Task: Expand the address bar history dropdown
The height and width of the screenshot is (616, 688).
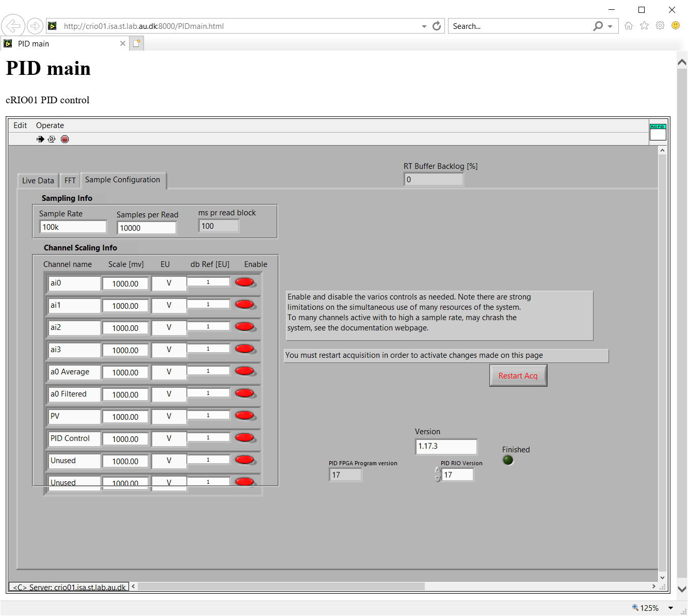Action: click(x=424, y=26)
